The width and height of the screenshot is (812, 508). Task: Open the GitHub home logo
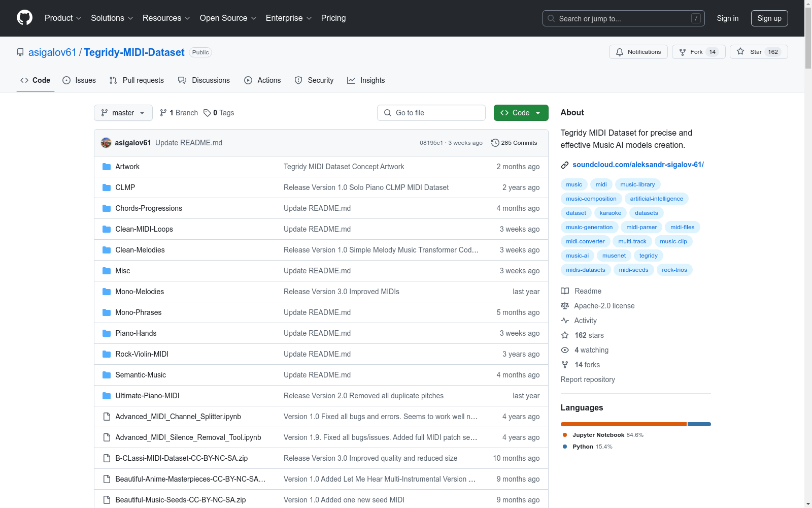(x=24, y=18)
